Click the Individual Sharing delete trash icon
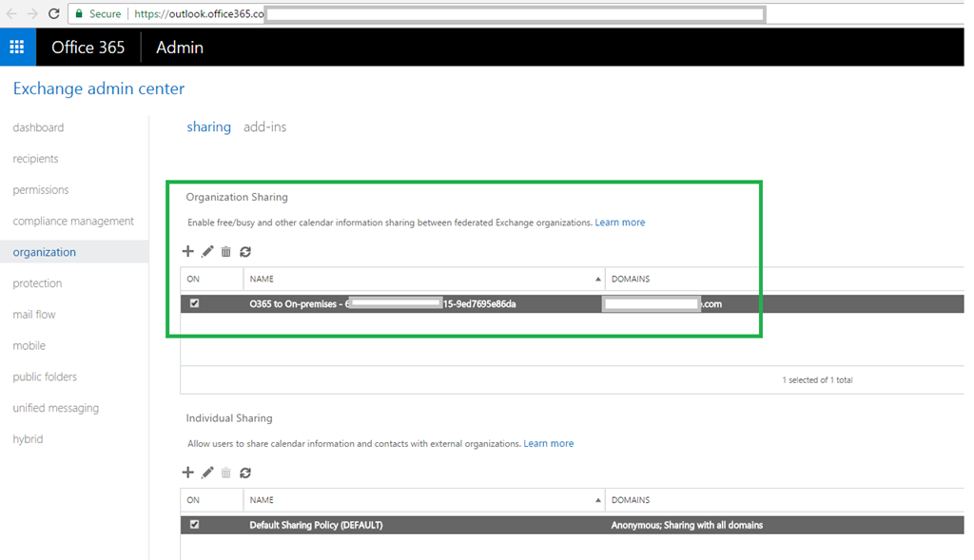 point(226,473)
